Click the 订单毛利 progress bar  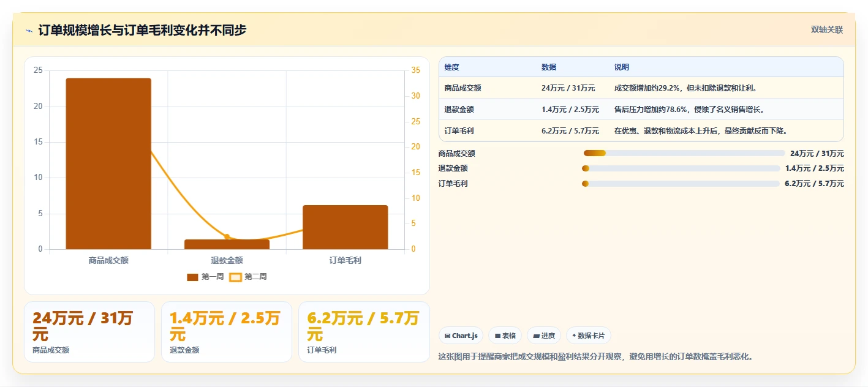(x=681, y=184)
